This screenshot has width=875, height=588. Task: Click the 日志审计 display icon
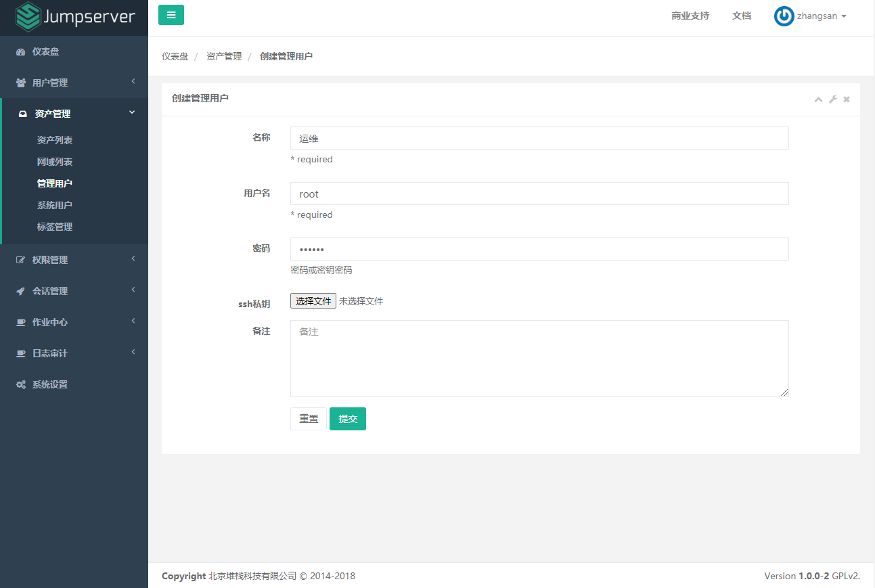pyautogui.click(x=20, y=353)
